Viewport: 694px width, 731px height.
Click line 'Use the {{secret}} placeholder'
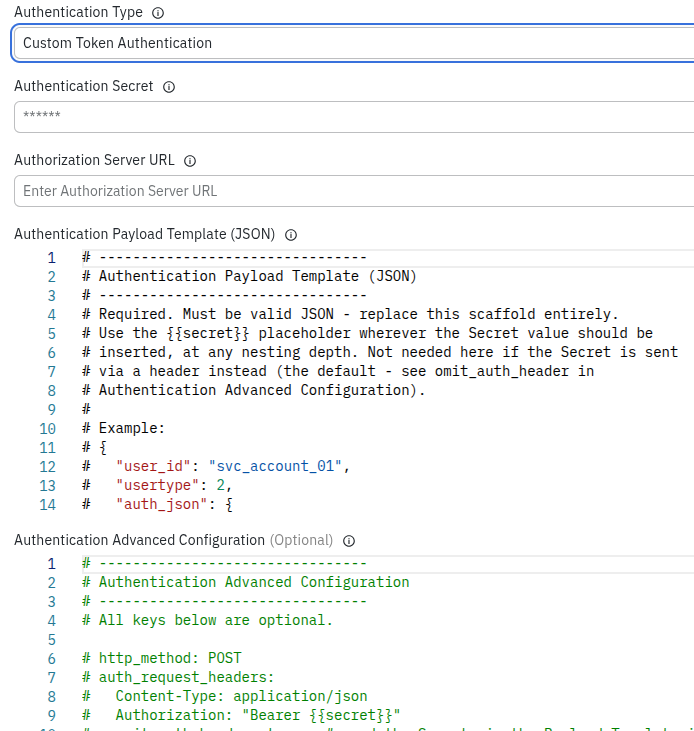tap(367, 333)
